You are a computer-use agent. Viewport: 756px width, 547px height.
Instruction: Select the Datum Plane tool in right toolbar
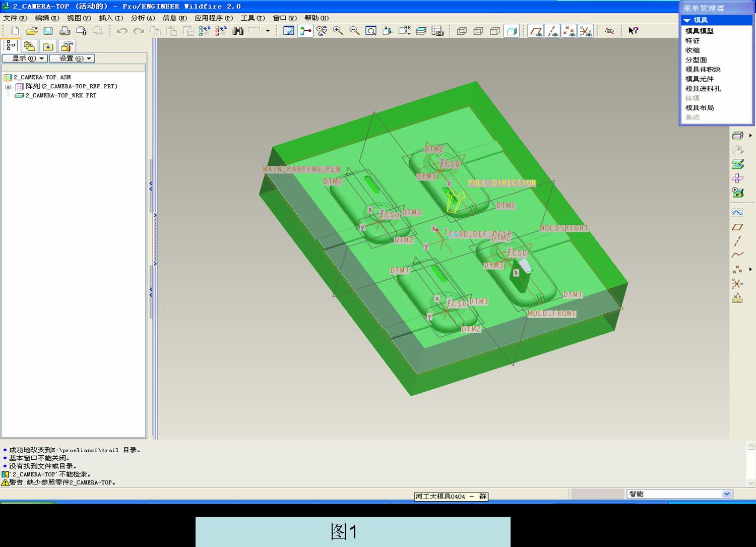click(737, 227)
